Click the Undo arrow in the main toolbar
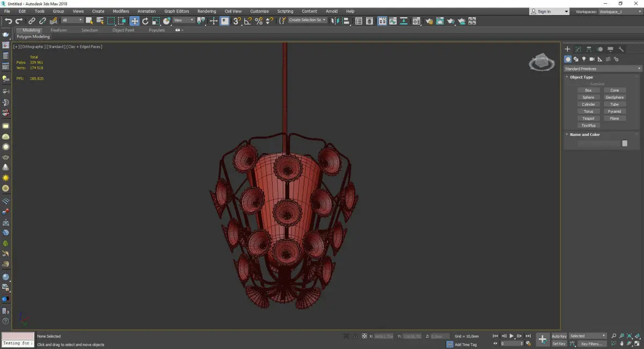 pos(8,21)
